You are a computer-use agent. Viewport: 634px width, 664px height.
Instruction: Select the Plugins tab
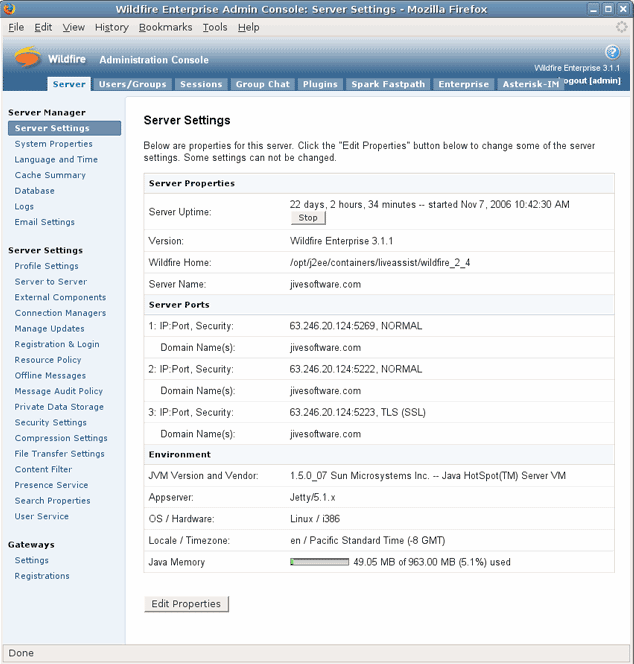click(x=320, y=84)
